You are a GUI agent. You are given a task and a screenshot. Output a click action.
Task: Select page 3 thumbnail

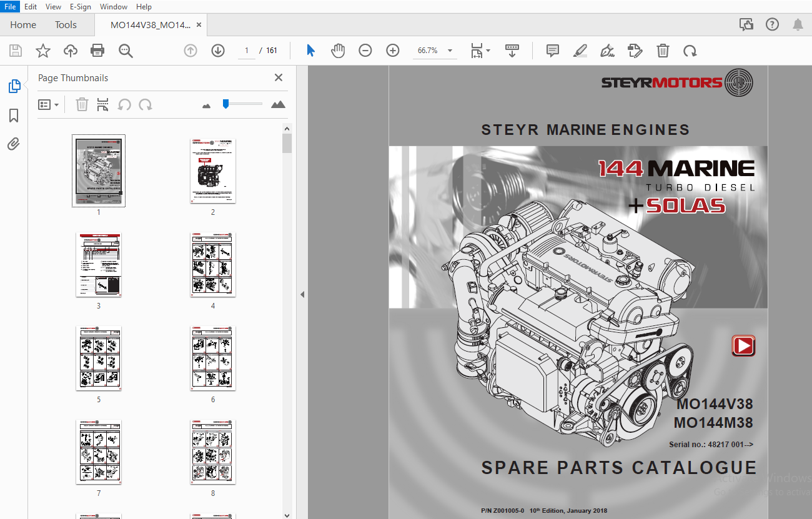[99, 265]
